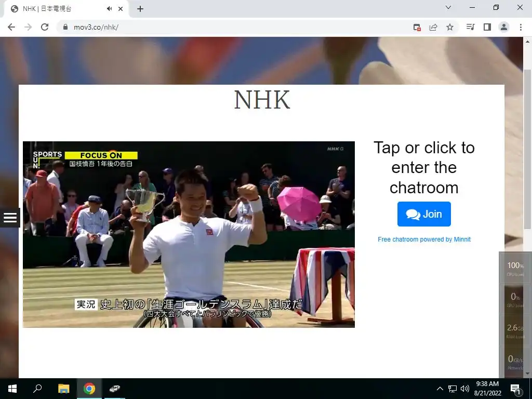532x399 pixels.
Task: Open a new tab with the plus button
Action: click(140, 9)
